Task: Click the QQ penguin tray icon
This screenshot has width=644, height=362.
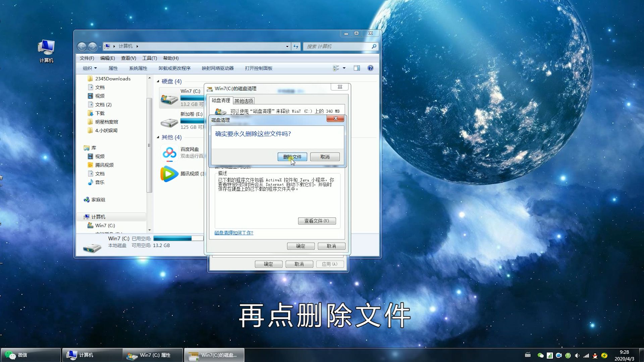Action: (595, 356)
